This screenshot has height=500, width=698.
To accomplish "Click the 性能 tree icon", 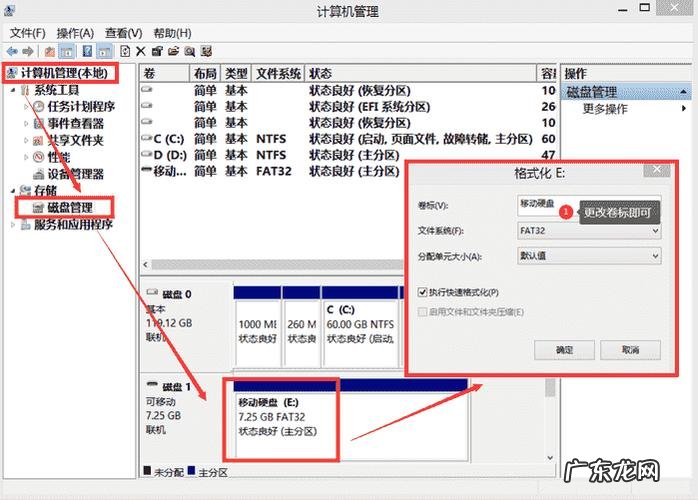I will tap(39, 157).
